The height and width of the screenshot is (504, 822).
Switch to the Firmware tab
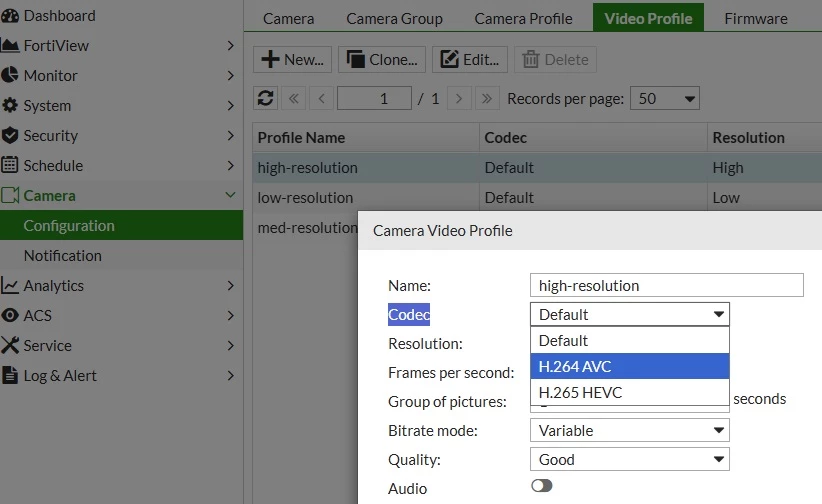point(756,18)
